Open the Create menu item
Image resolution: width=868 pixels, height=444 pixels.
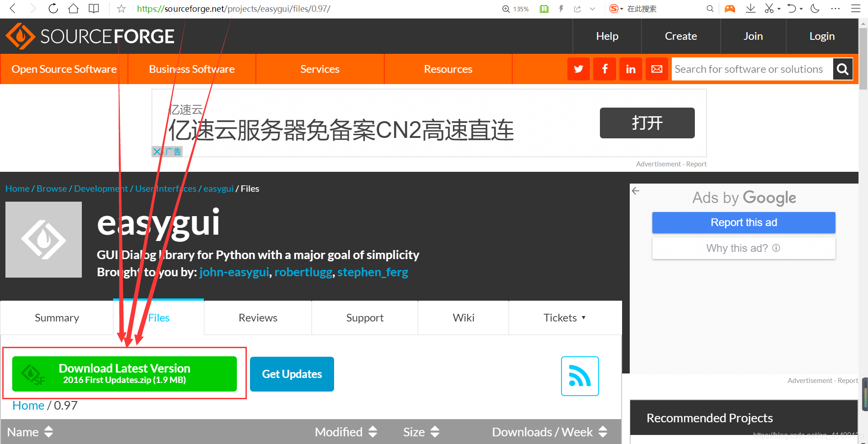(681, 36)
